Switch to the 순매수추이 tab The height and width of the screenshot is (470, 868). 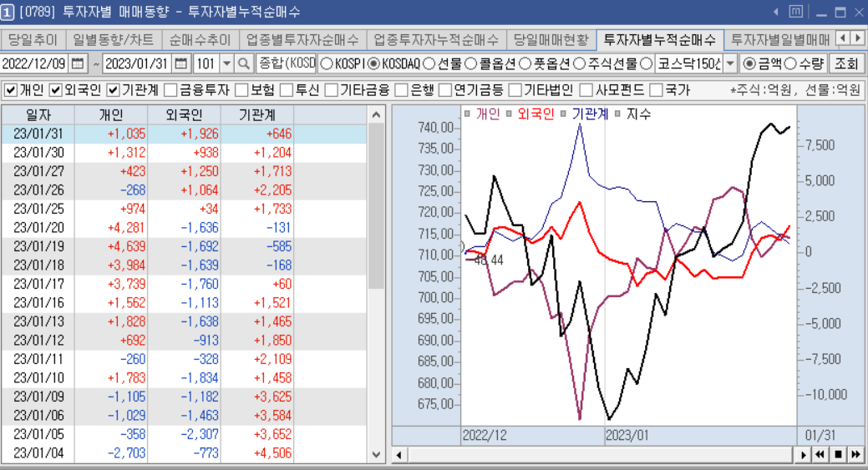[x=200, y=40]
